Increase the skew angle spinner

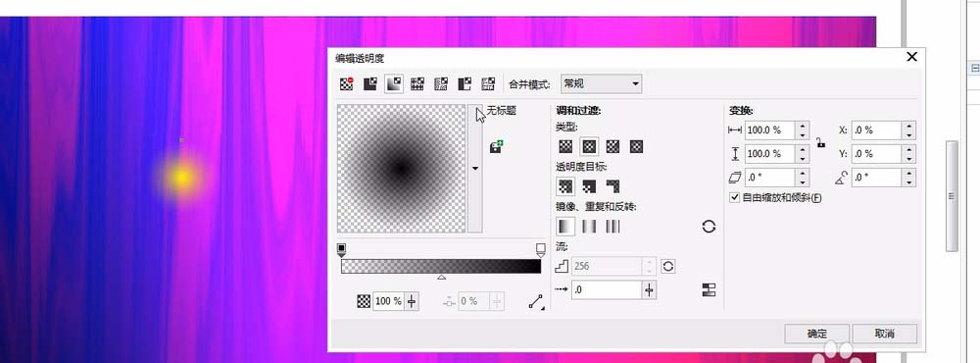(803, 173)
